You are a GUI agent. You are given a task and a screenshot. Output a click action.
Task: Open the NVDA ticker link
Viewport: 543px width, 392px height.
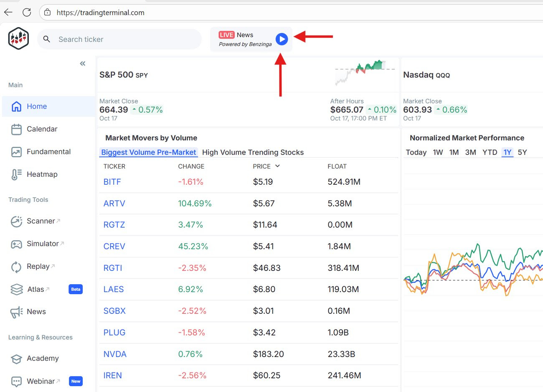(x=115, y=354)
